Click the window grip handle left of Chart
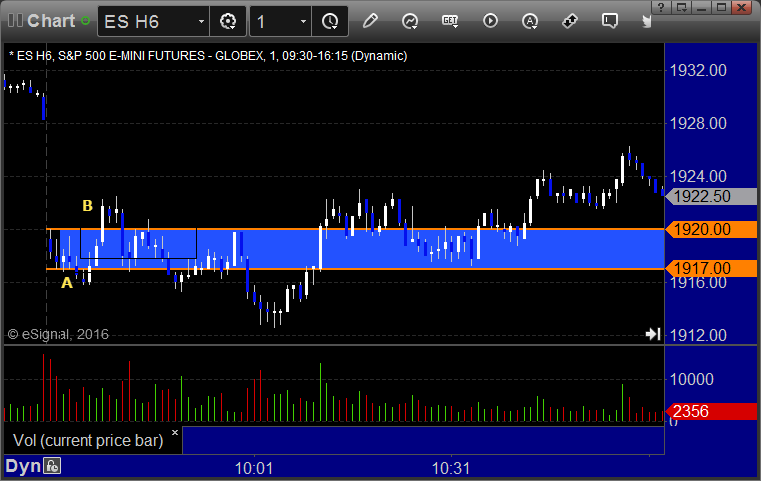This screenshot has width=761, height=481. coord(15,21)
